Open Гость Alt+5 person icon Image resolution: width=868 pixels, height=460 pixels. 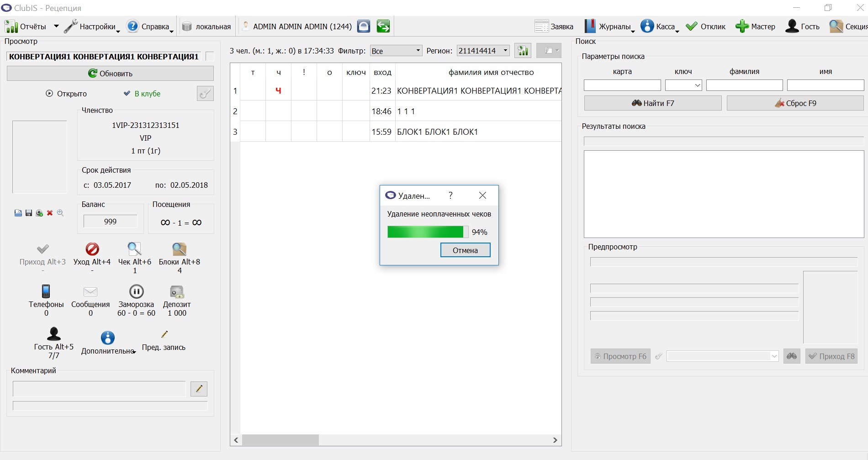(54, 334)
